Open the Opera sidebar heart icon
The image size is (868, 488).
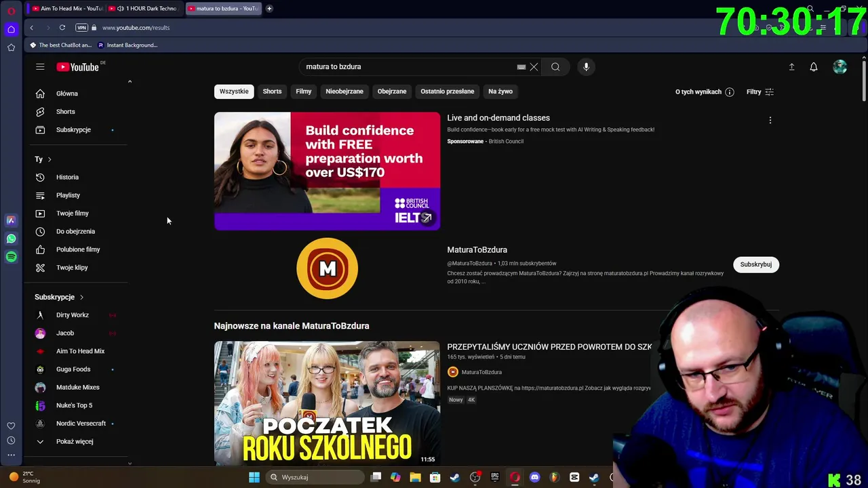point(11,426)
